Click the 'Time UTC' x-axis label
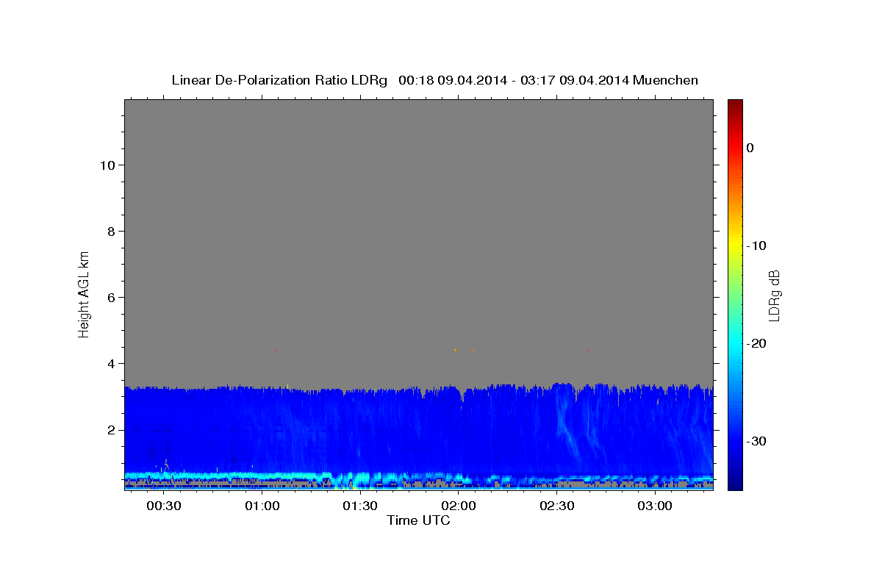Viewport: 882px width, 588px height. click(418, 520)
